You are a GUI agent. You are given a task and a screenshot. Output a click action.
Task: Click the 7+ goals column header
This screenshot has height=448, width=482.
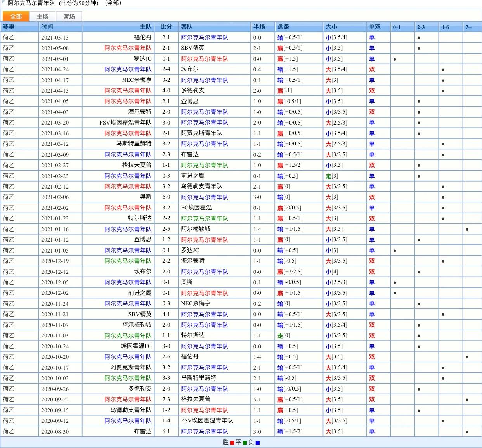point(468,27)
